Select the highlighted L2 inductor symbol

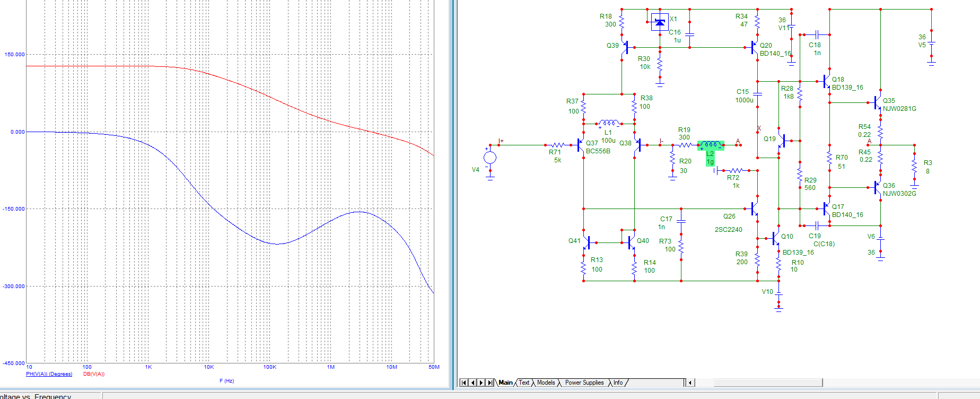(711, 145)
